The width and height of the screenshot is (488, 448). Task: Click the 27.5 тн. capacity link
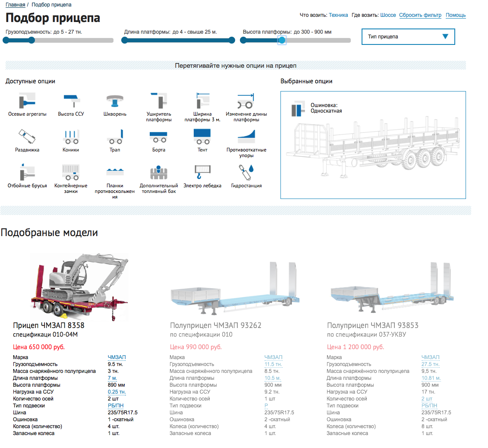(x=431, y=364)
